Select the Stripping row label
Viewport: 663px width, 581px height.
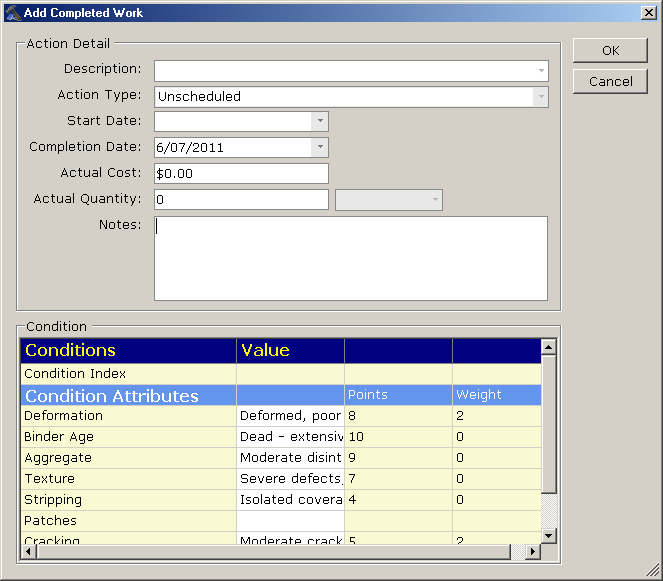(129, 500)
